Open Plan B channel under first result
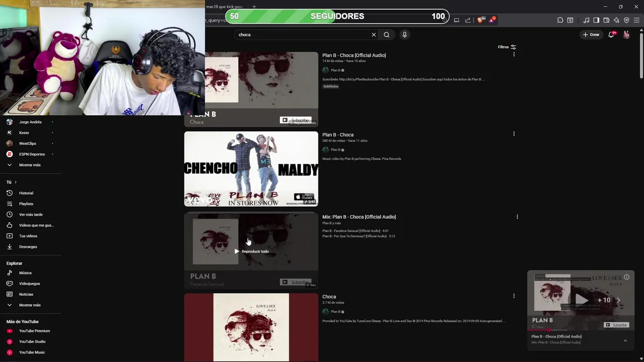 point(335,70)
